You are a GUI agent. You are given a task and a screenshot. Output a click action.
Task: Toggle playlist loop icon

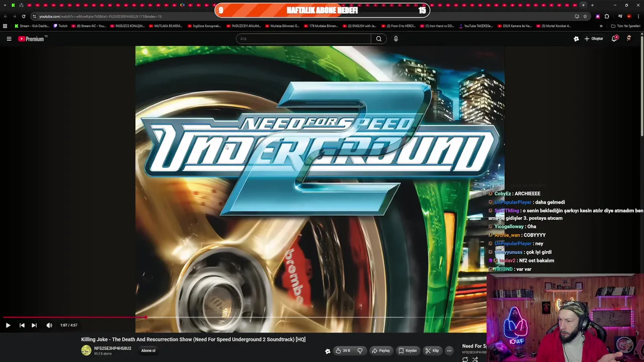tap(465, 359)
